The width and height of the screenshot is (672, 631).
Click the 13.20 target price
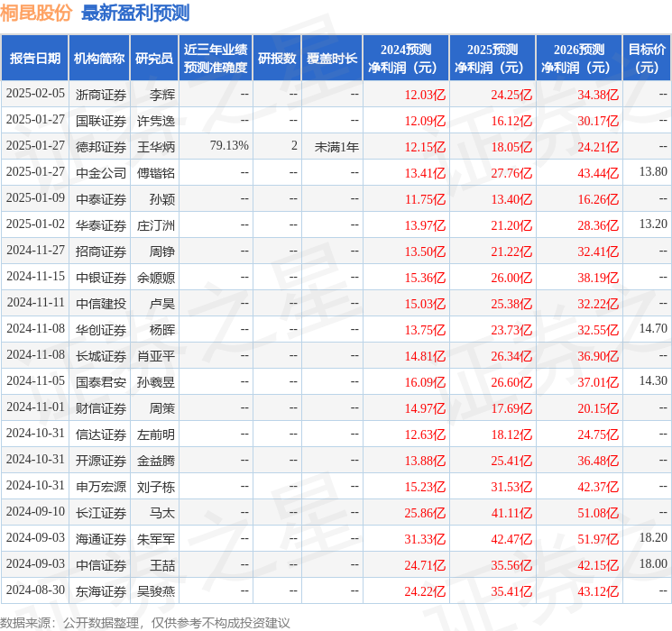point(653,224)
